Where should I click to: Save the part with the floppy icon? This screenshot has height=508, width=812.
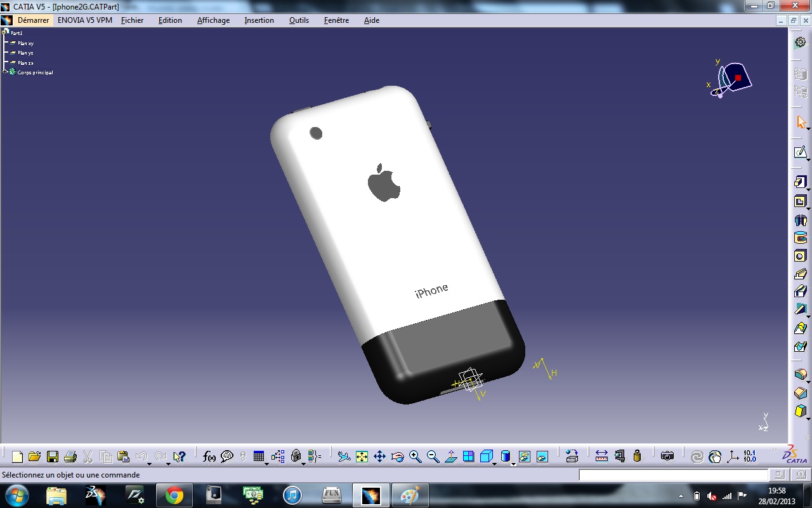53,457
